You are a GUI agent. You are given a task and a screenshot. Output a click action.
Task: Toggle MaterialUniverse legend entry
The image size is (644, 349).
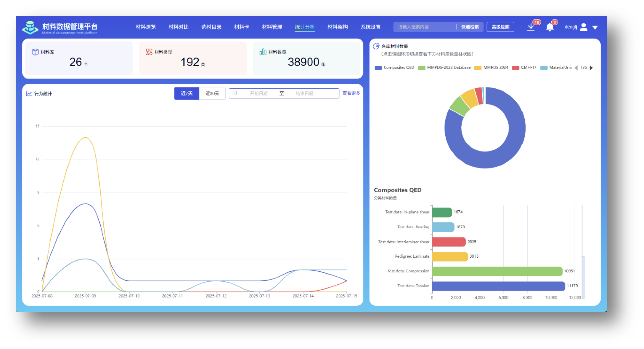coord(556,68)
